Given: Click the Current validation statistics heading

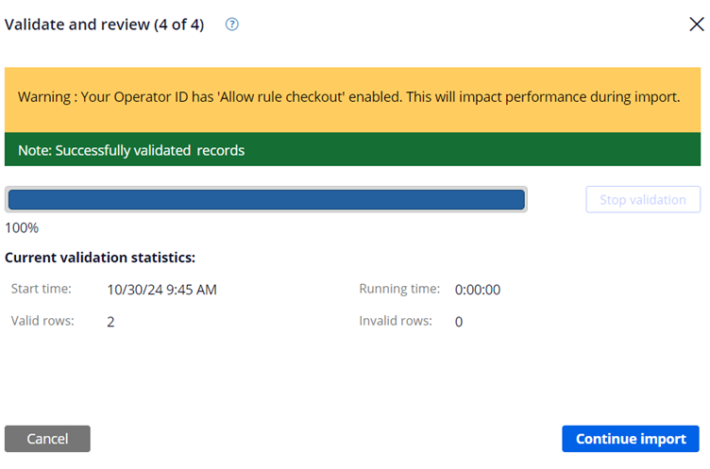Looking at the screenshot, I should (100, 258).
